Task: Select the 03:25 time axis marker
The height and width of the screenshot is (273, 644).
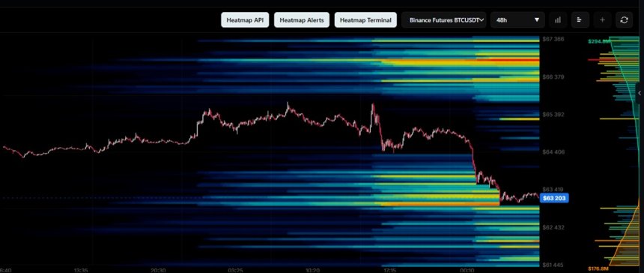Action: 235,271
